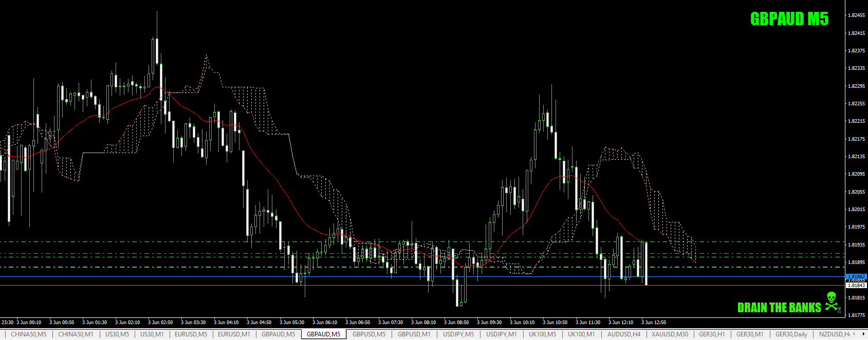The height and width of the screenshot is (340, 868).
Task: Switch to the GBPUSD,M5 chart tab
Action: point(369,334)
